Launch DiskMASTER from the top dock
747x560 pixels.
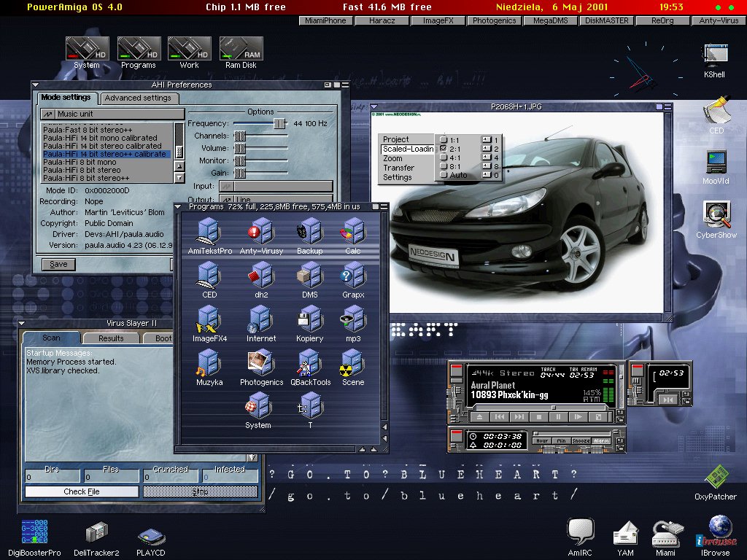pyautogui.click(x=607, y=20)
